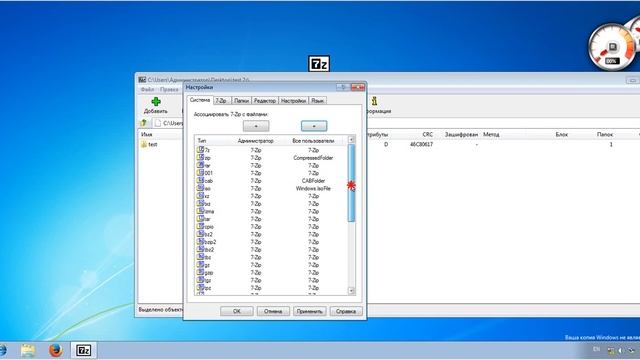Image resolution: width=640 pixels, height=360 pixels.
Task: Click the CompressedFolder cell in zip row
Action: coord(313,158)
